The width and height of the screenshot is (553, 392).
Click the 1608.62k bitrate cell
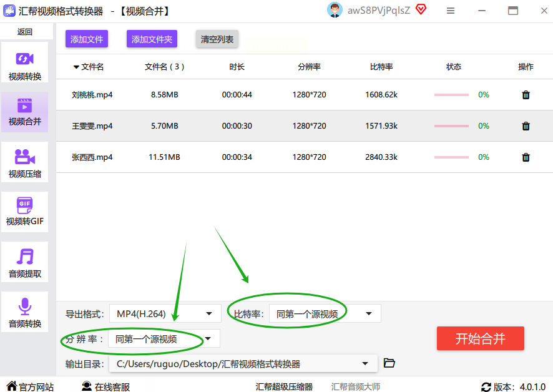[381, 94]
